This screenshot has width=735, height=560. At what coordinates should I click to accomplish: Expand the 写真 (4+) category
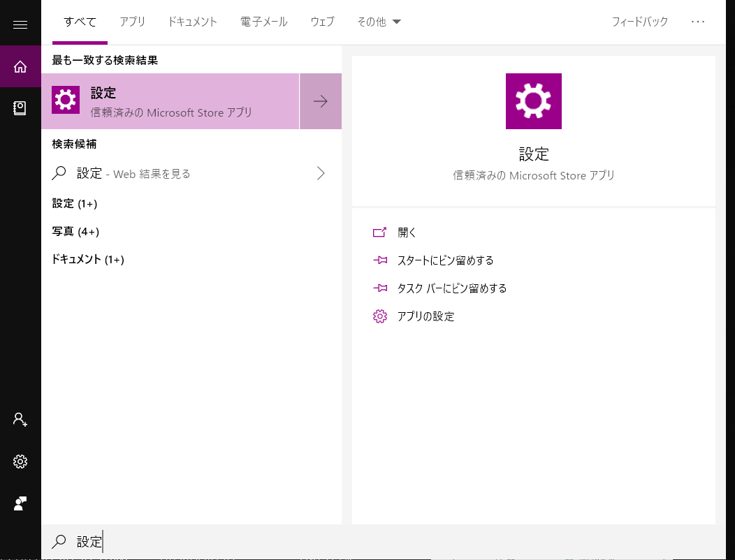(75, 232)
